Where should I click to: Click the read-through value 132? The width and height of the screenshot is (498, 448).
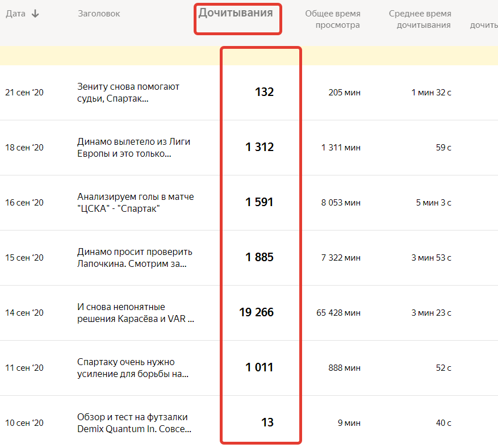click(x=264, y=92)
